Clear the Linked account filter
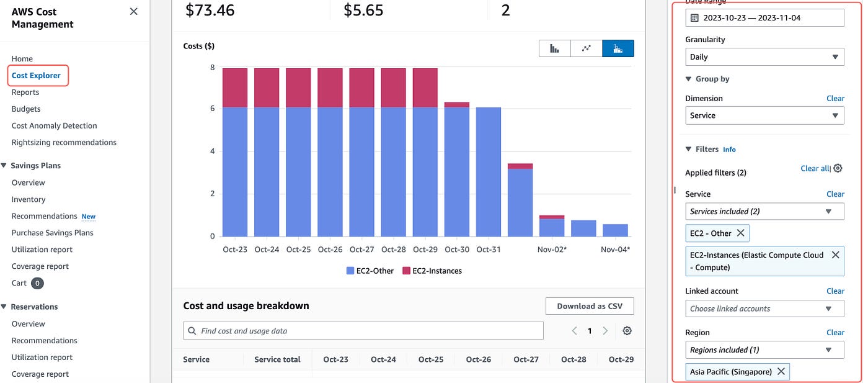The height and width of the screenshot is (383, 868). [x=835, y=291]
